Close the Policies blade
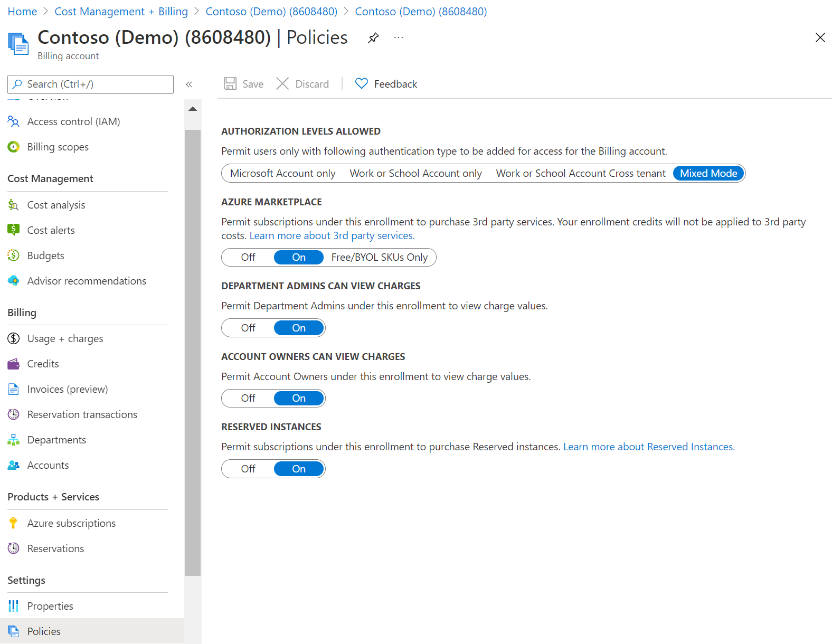 coord(820,37)
